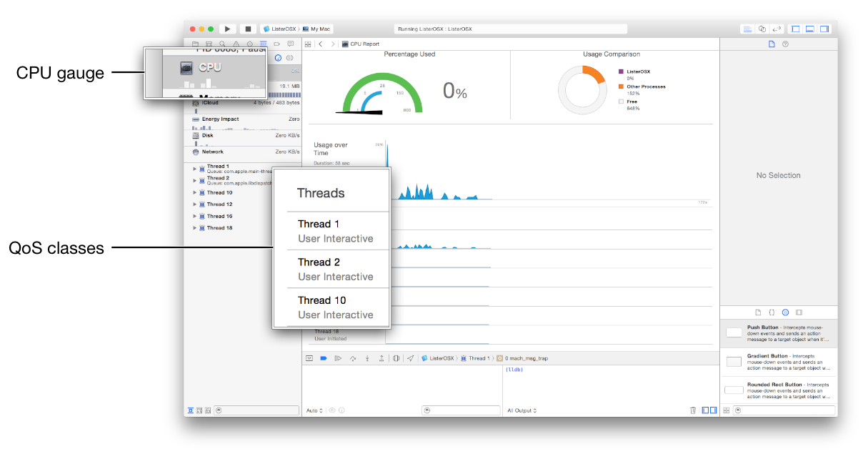Toggle breakpoints with the blue arrow in debug bar
Image resolution: width=868 pixels, height=459 pixels.
(323, 358)
